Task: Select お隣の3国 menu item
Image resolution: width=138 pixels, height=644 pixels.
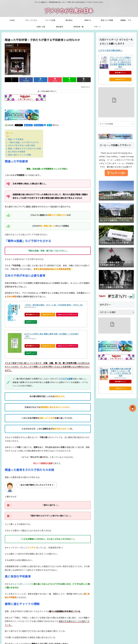Action: point(41,27)
